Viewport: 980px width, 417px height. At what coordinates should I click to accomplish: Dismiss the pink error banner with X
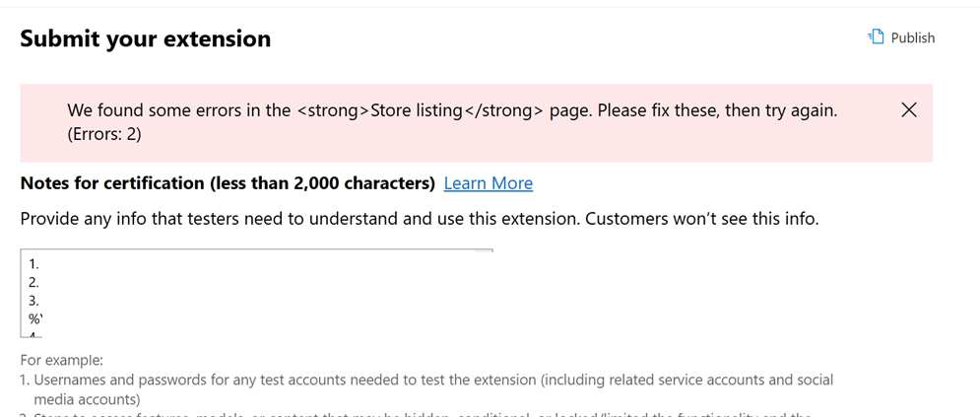point(908,109)
